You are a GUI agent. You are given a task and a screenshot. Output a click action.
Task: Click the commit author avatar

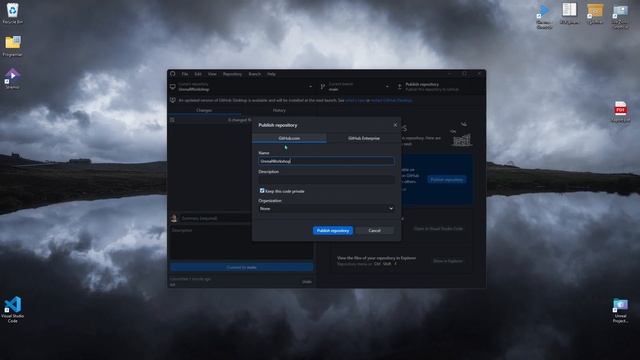click(x=174, y=218)
